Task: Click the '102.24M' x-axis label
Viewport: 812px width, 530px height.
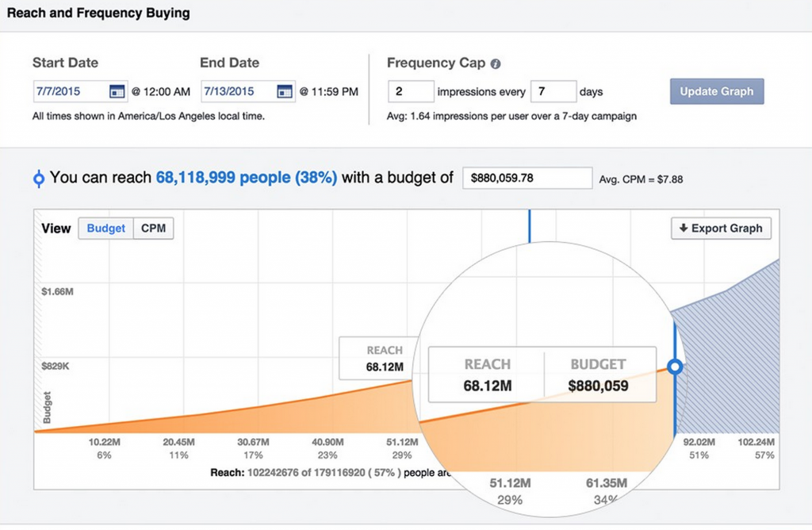Action: pos(756,442)
